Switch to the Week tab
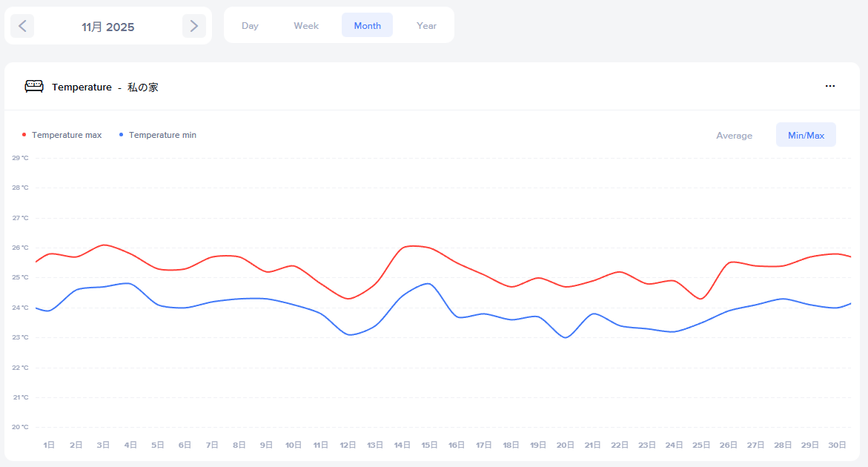The height and width of the screenshot is (467, 868). (306, 25)
